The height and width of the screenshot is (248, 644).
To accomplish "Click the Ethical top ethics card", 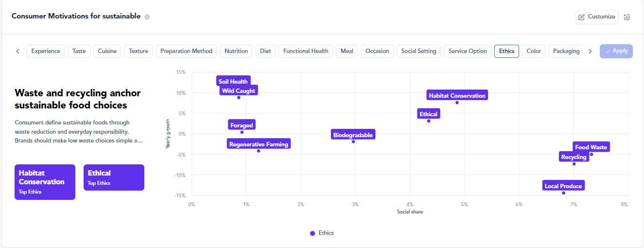I will 114,177.
